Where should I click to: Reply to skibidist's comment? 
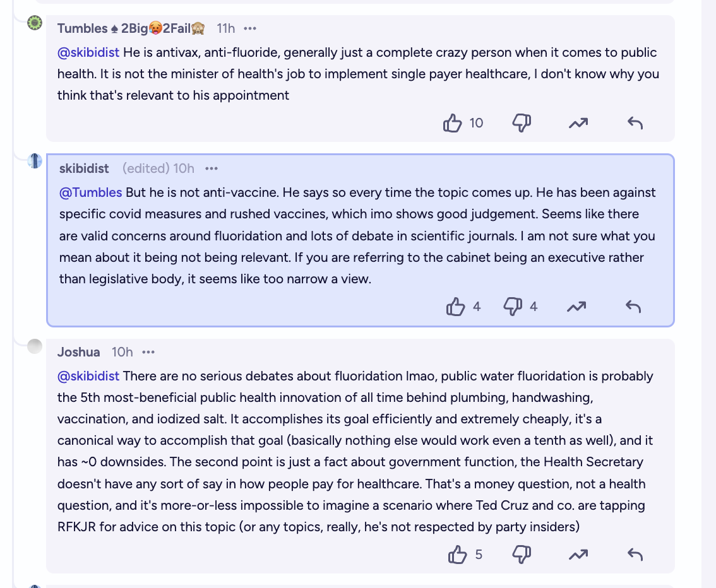coord(633,307)
